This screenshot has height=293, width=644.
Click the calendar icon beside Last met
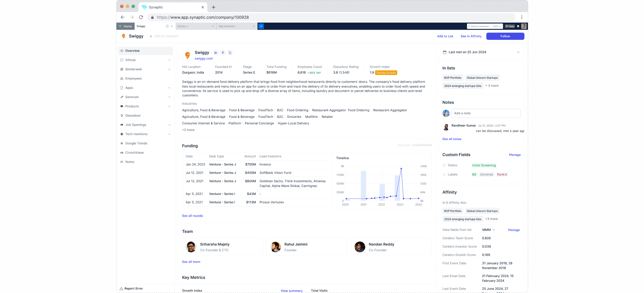coord(445,52)
